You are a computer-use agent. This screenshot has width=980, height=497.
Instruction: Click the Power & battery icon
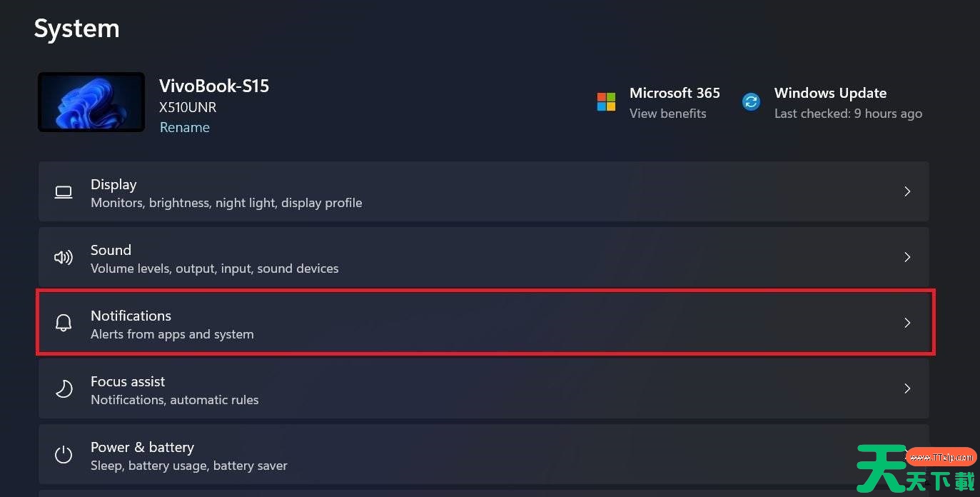coord(64,455)
